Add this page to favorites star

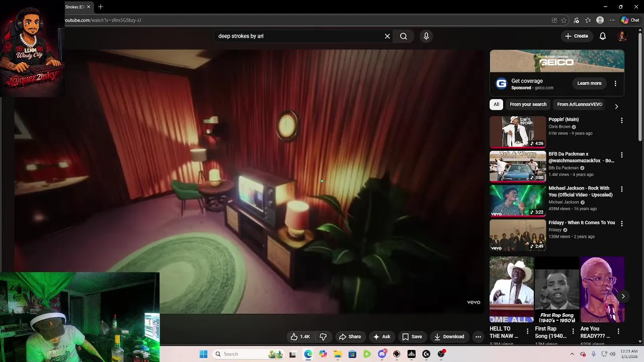(564, 21)
